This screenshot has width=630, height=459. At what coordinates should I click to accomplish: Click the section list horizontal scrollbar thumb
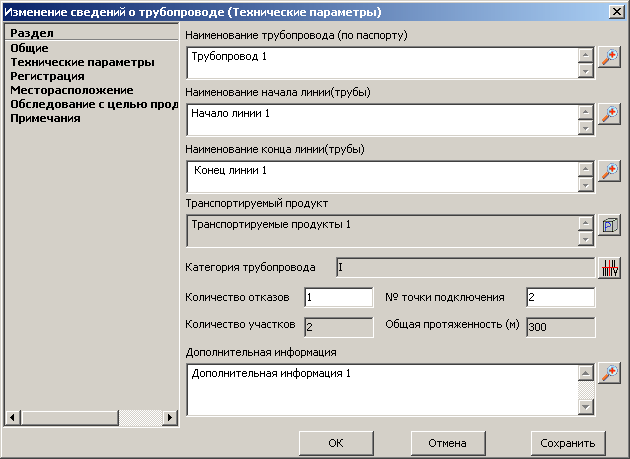coord(70,418)
